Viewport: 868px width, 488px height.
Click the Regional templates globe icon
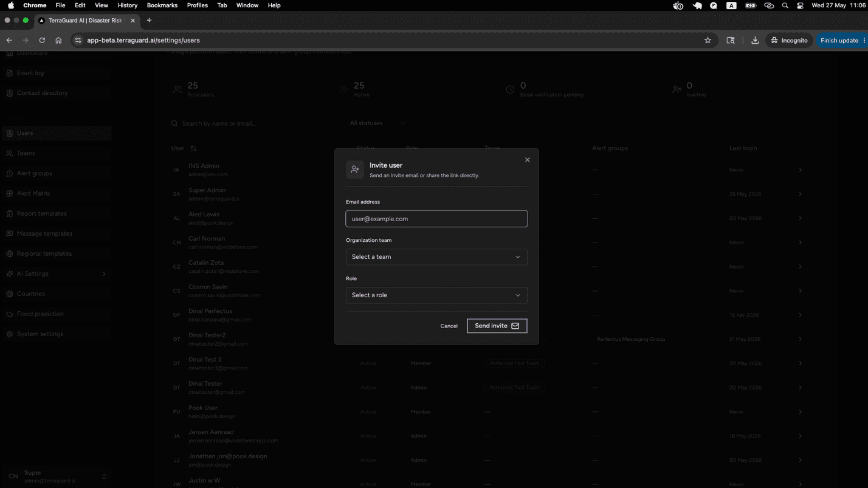[10, 253]
